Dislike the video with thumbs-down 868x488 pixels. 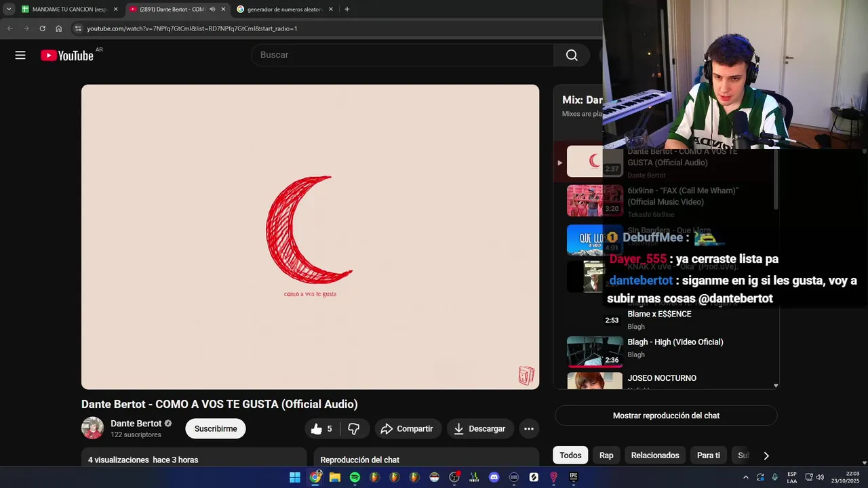354,429
